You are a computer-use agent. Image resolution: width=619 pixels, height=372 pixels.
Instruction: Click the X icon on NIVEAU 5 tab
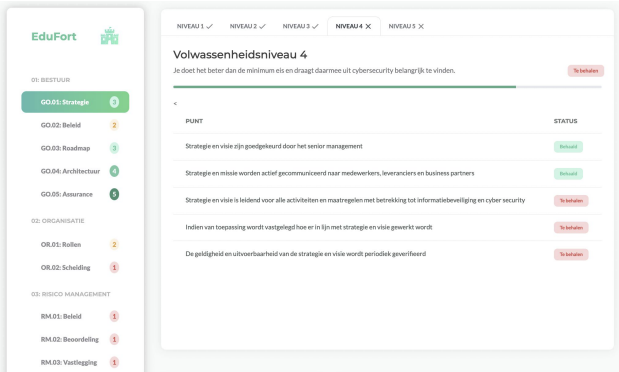(x=421, y=26)
